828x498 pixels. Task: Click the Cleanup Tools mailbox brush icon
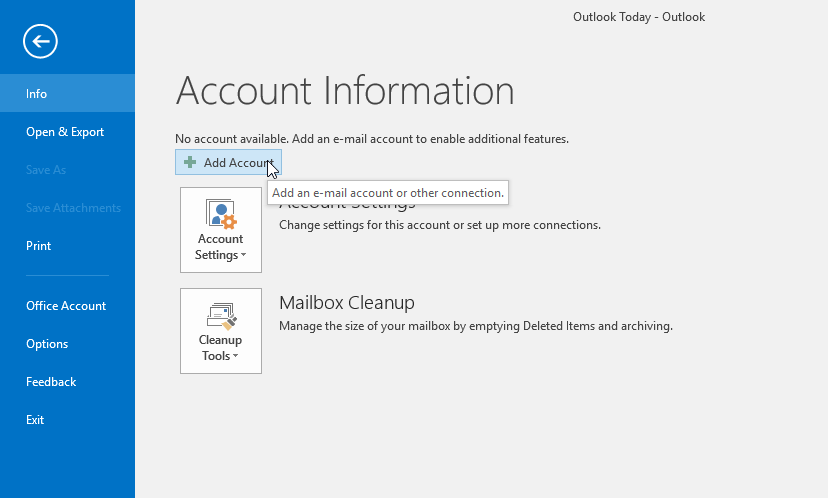(x=221, y=316)
